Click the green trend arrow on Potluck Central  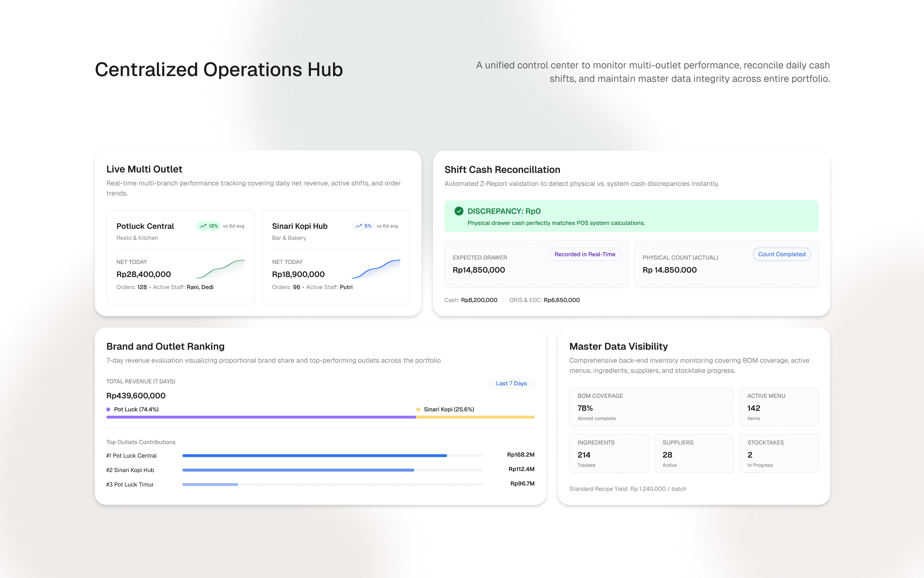[203, 226]
